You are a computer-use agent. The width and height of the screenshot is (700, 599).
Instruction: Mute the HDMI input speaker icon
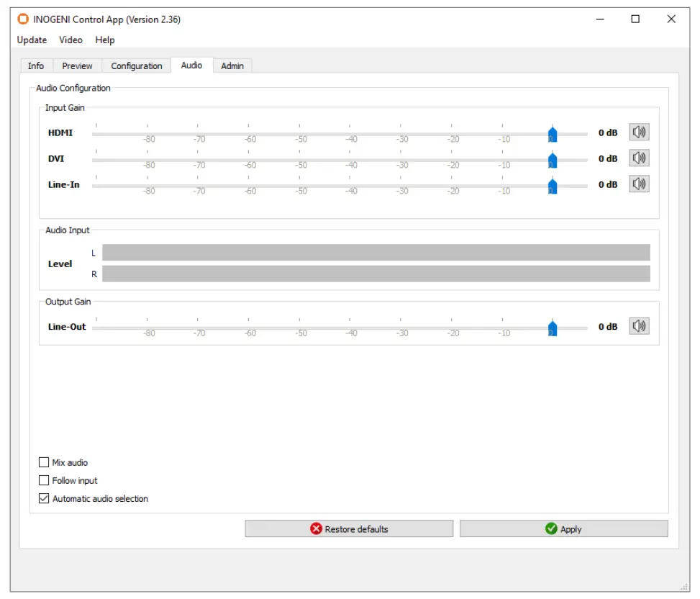coord(639,132)
